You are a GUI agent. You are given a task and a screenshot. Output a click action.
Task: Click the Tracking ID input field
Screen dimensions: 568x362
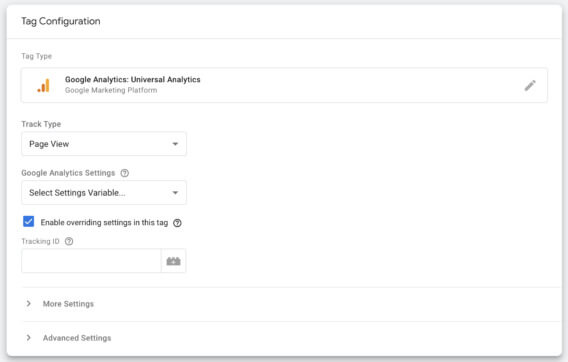91,261
